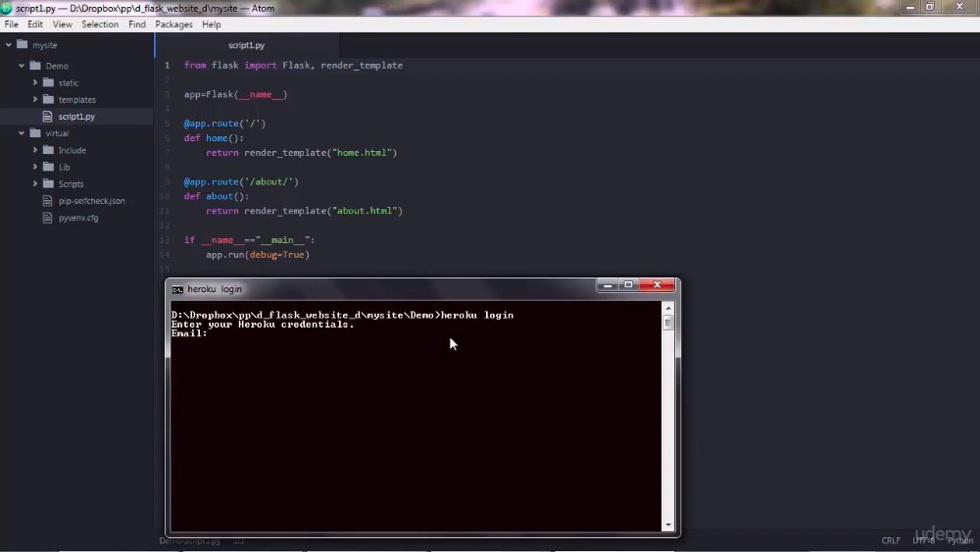980x552 pixels.
Task: Click the pip-selfcheck.json file icon
Action: (x=47, y=201)
